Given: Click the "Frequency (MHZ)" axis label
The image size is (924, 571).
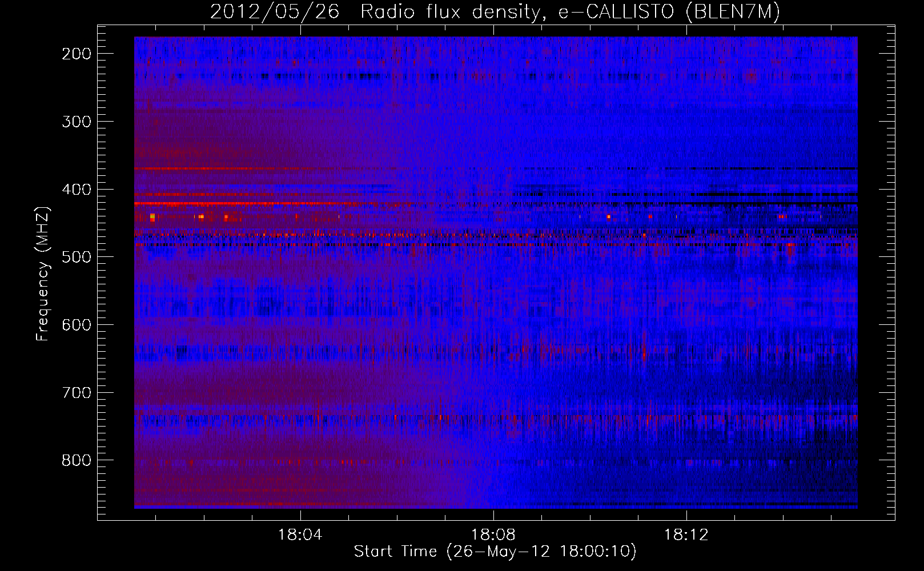Looking at the screenshot, I should coord(43,274).
